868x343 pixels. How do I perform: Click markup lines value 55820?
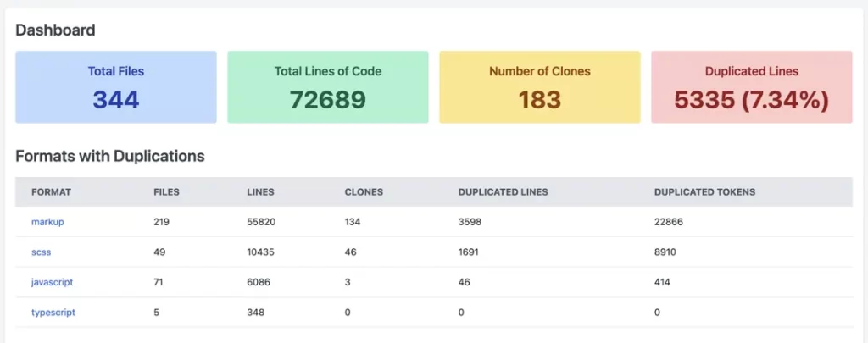click(261, 222)
